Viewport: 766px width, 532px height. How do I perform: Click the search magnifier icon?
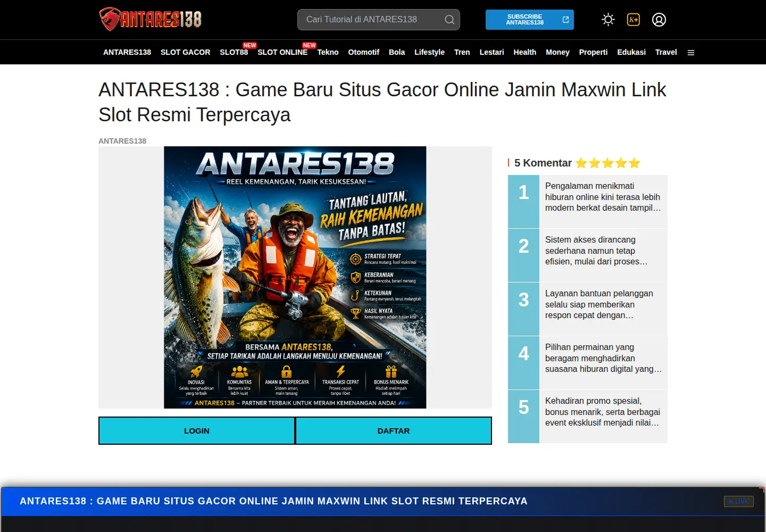coord(449,20)
